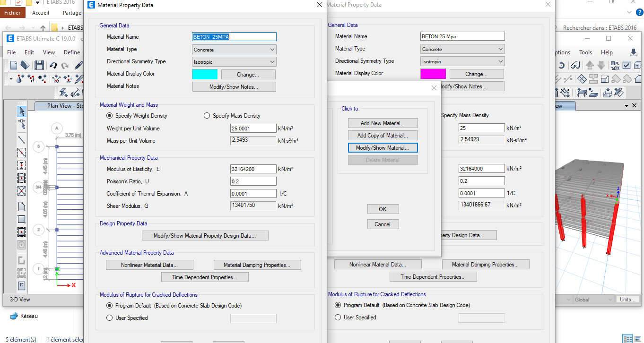The height and width of the screenshot is (343, 644).
Task: Open the ETABS Edit menu
Action: 29,52
